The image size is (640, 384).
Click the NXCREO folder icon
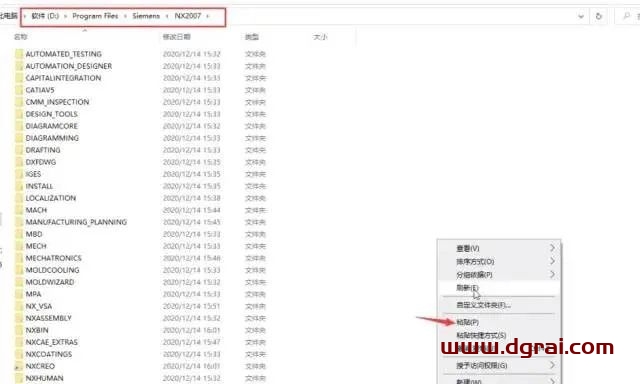click(x=19, y=366)
